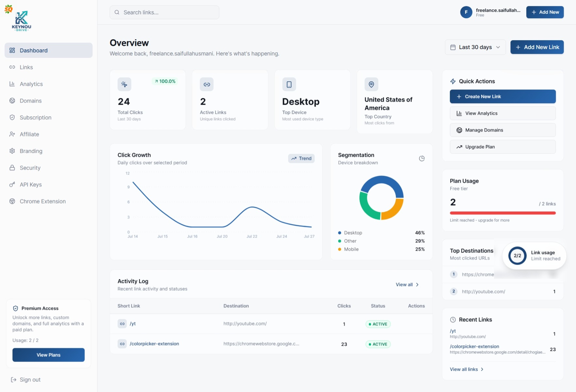Click the Top Country location pin icon
Screen dimensions: 576x392
click(x=371, y=84)
